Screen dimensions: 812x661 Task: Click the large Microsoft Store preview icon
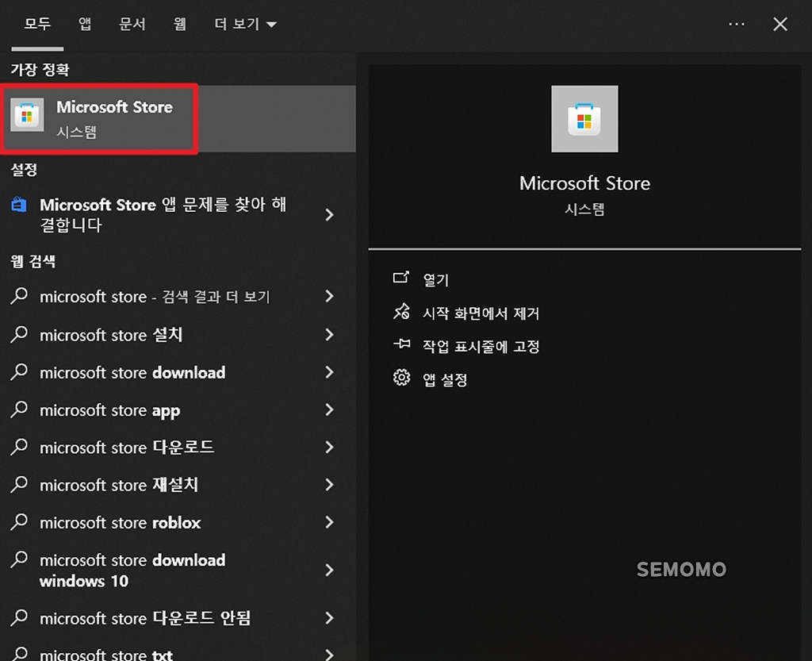point(584,118)
